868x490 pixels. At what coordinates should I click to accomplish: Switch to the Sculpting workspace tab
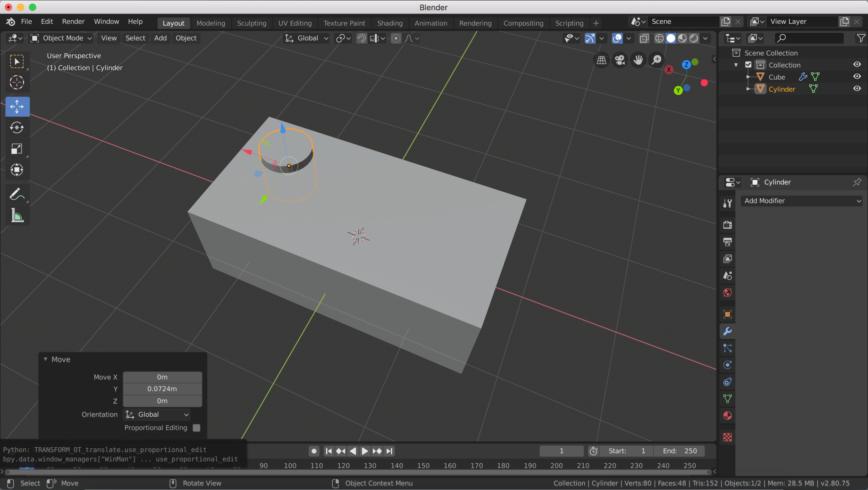tap(252, 23)
